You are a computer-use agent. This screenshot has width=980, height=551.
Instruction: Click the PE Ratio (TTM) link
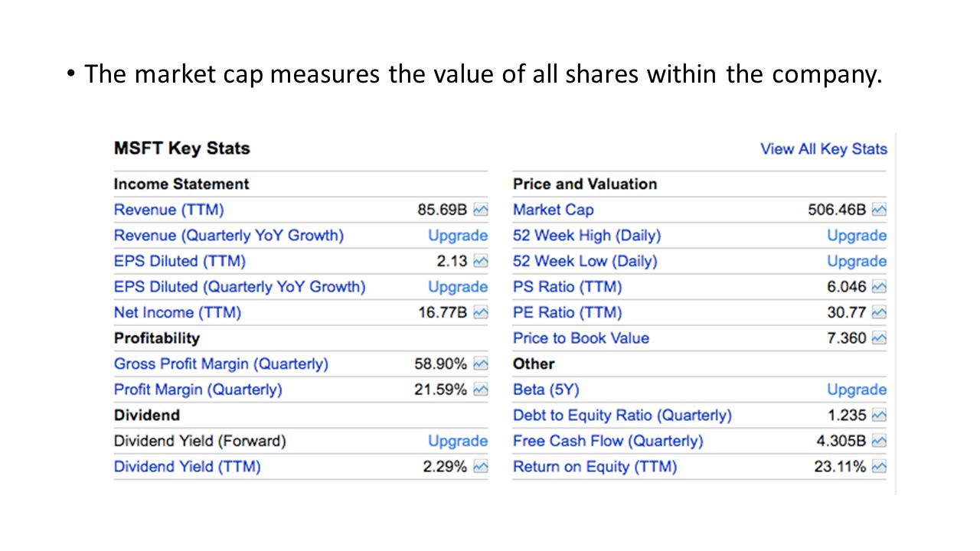click(x=567, y=312)
